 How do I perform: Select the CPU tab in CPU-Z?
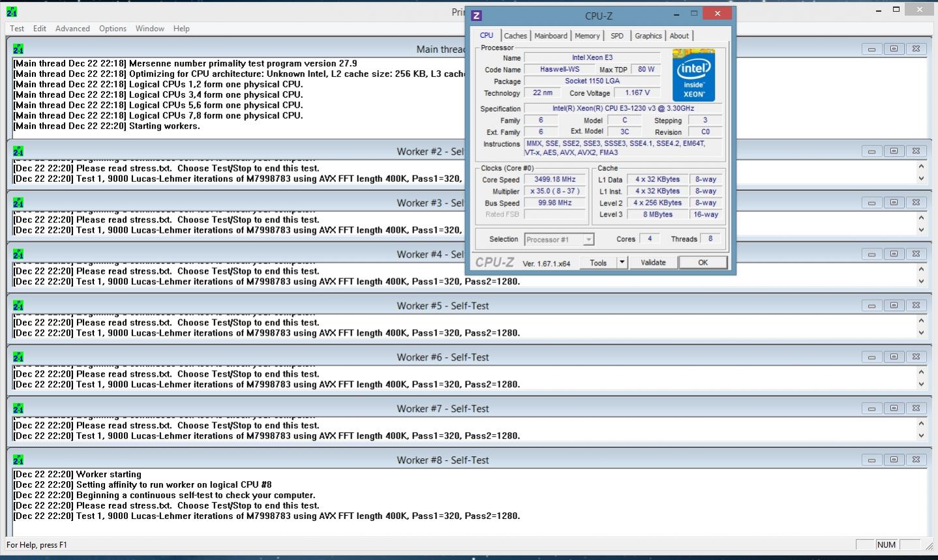pos(487,35)
